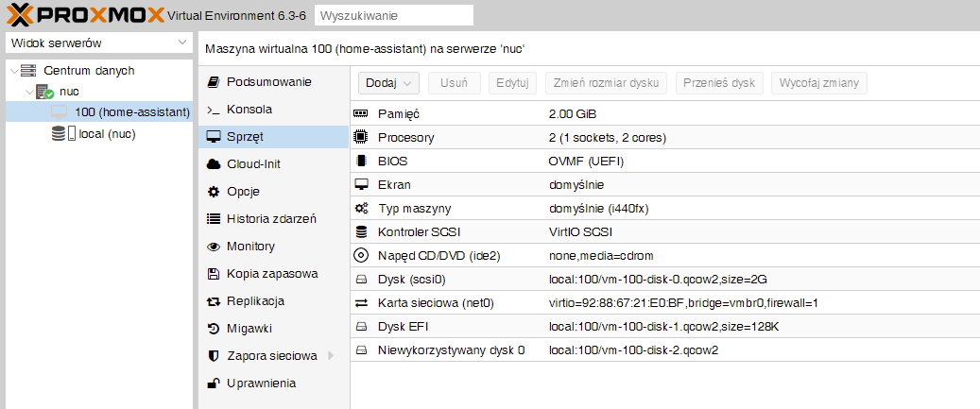
Task: Open the Replikacja section
Action: [x=255, y=301]
